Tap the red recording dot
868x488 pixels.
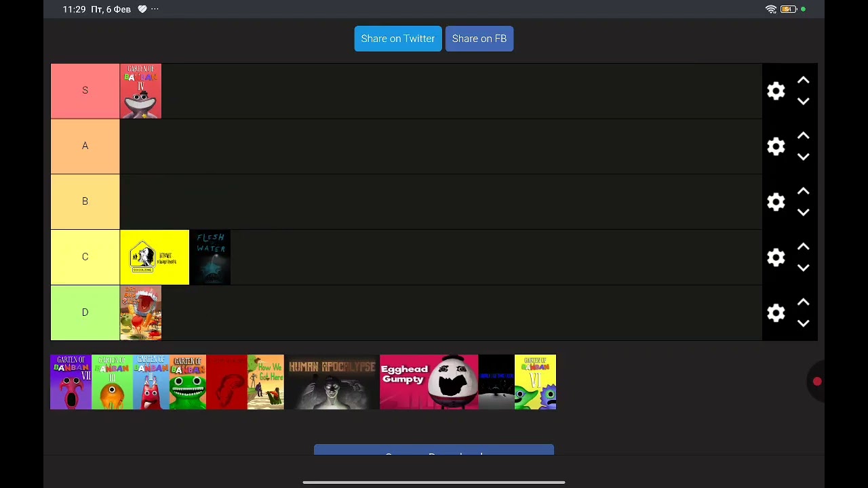pos(817,382)
